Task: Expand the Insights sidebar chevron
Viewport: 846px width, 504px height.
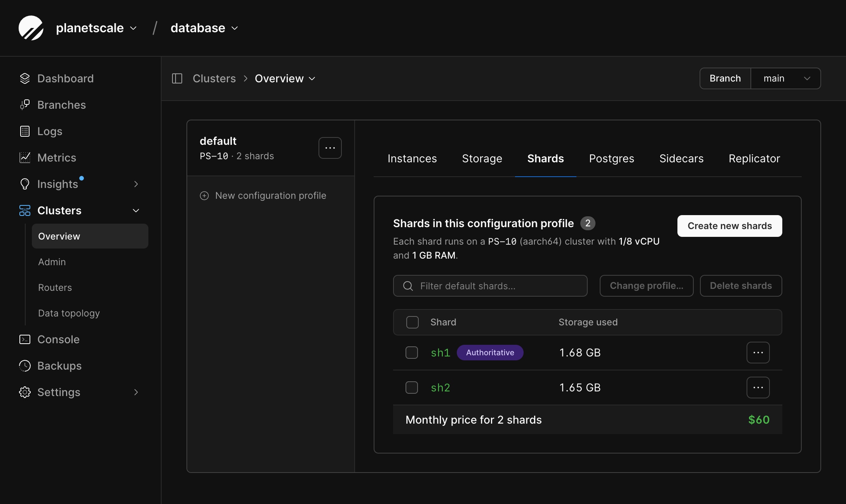Action: coord(136,184)
